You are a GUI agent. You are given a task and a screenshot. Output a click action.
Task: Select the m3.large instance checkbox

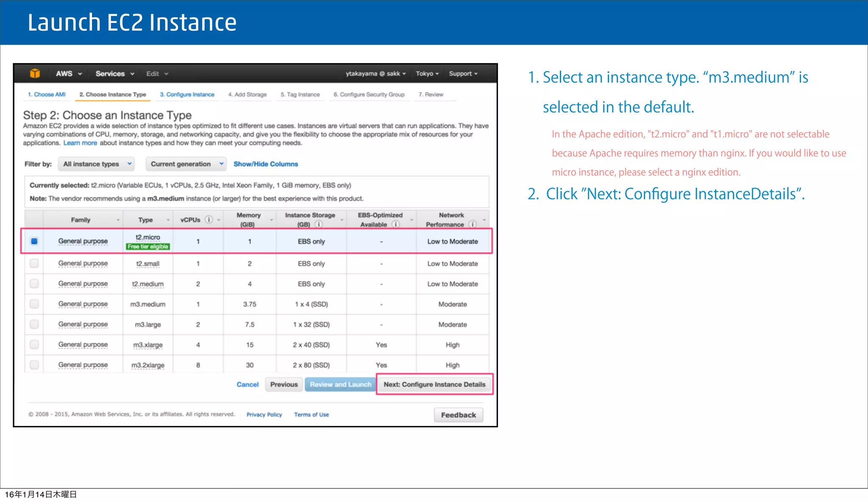click(x=34, y=324)
